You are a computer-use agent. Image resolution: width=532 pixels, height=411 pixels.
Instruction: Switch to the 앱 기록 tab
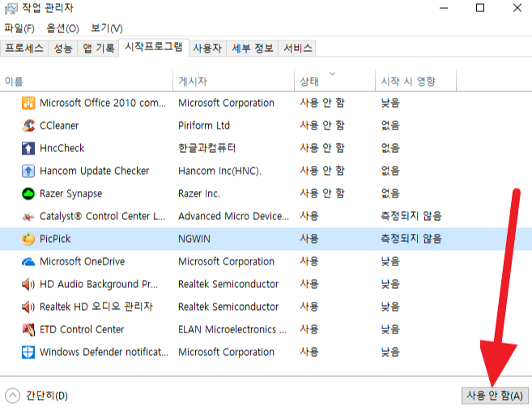[x=99, y=49]
